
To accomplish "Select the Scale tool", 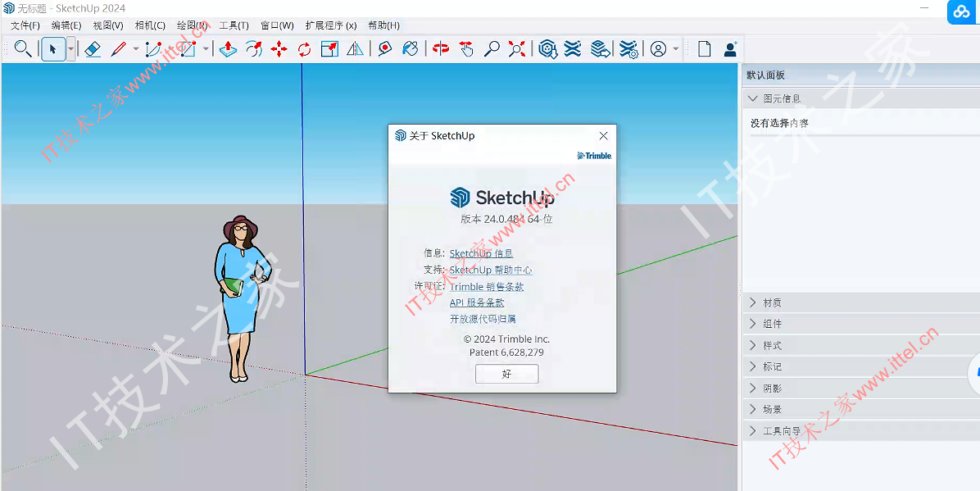I will pyautogui.click(x=329, y=49).
